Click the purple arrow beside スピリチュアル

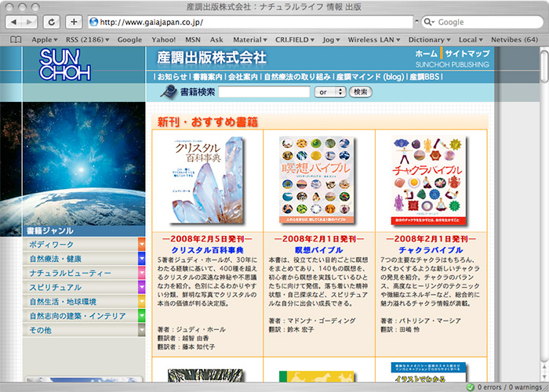pyautogui.click(x=141, y=288)
